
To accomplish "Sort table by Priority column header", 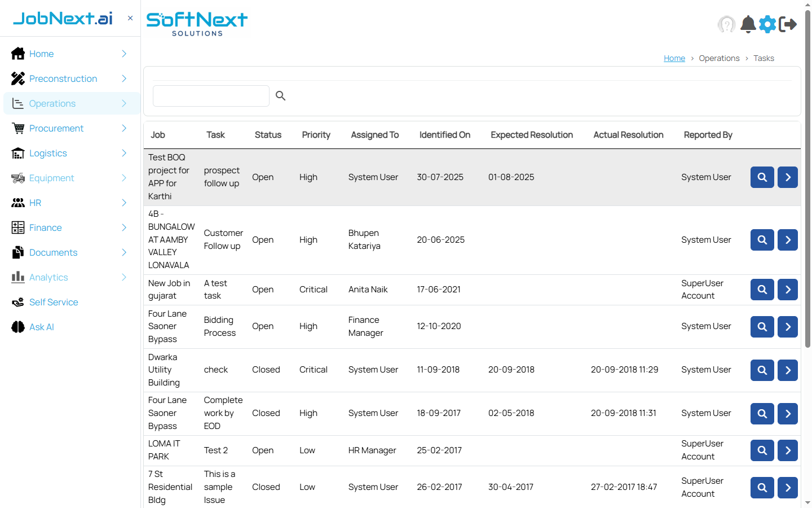I will (x=316, y=135).
